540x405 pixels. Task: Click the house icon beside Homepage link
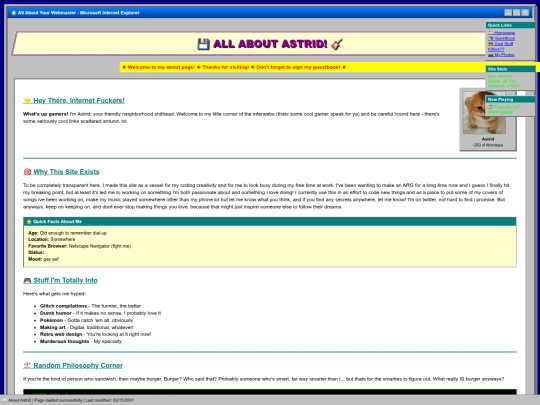coord(491,33)
